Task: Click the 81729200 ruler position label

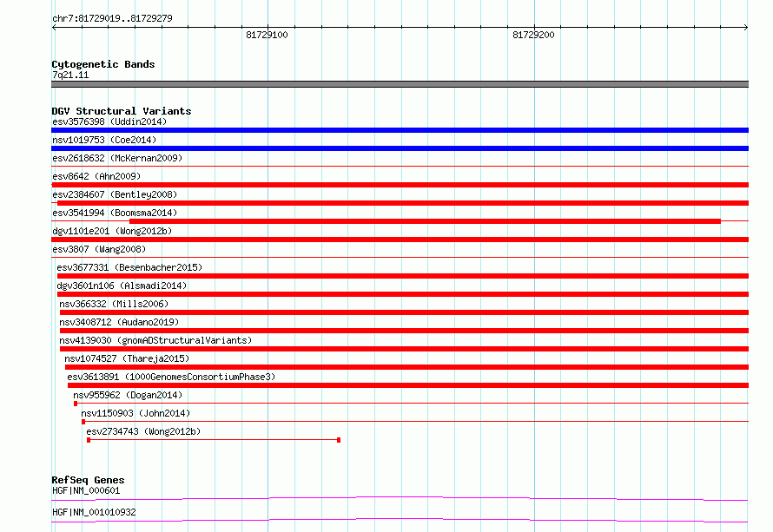Action: [533, 35]
